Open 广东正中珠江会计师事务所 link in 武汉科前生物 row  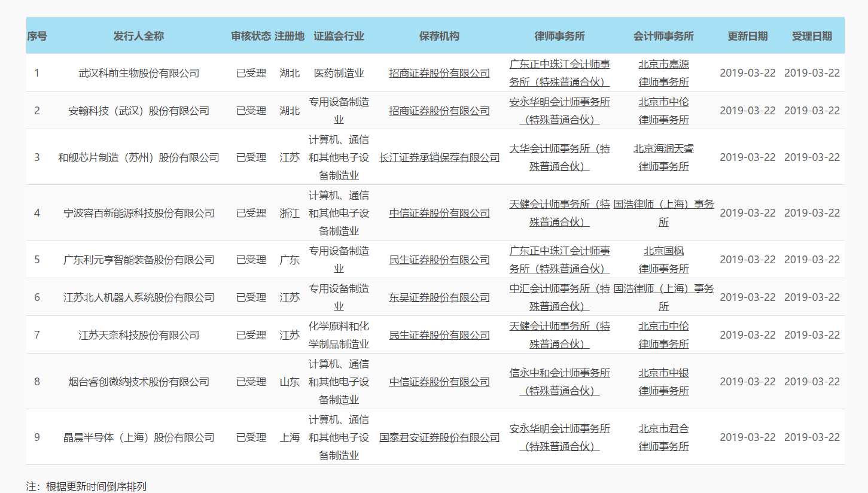[x=559, y=73]
